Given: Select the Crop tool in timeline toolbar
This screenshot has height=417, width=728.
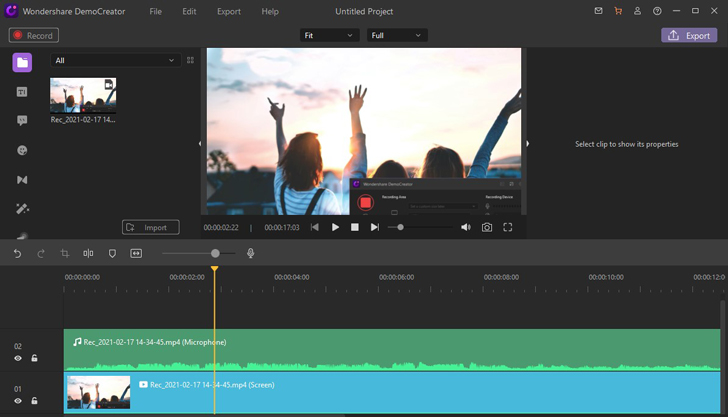Looking at the screenshot, I should coord(65,254).
